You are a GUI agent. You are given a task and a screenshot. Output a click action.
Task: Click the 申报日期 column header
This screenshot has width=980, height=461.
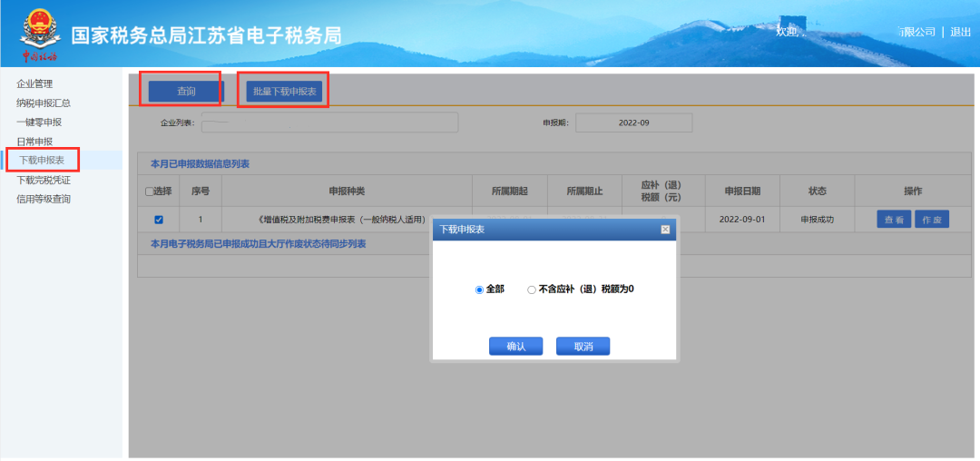tap(742, 191)
